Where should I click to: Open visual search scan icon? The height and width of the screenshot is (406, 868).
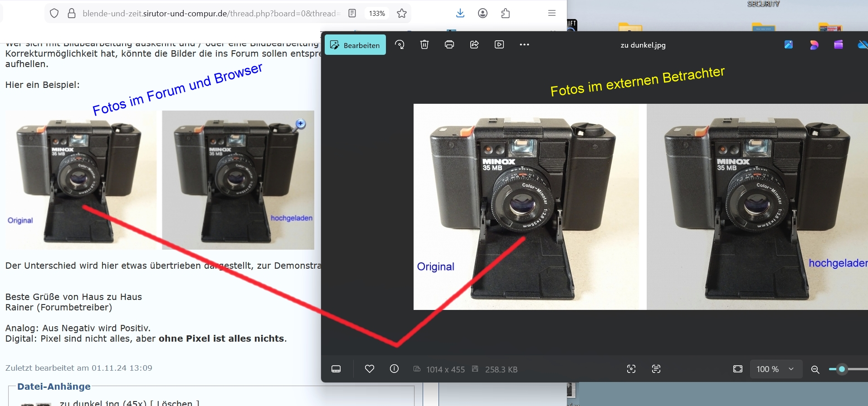pyautogui.click(x=631, y=369)
